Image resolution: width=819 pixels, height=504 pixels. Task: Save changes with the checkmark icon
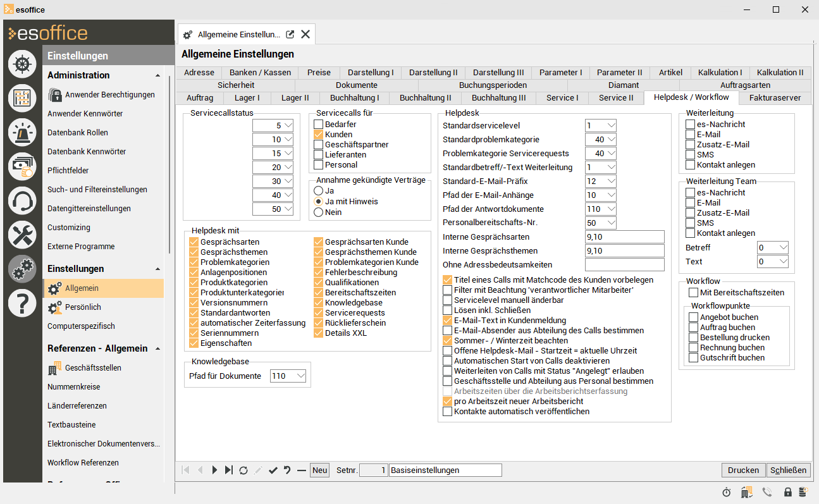[x=273, y=470]
